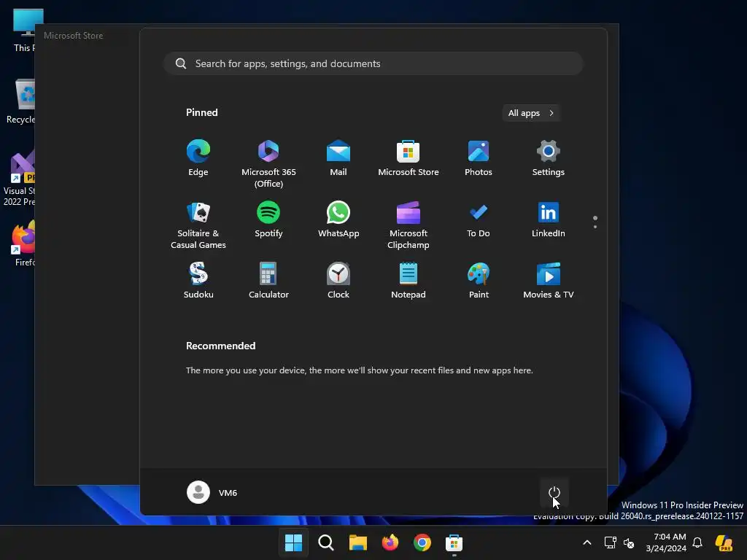Launch Google Chrome from the taskbar

click(422, 542)
